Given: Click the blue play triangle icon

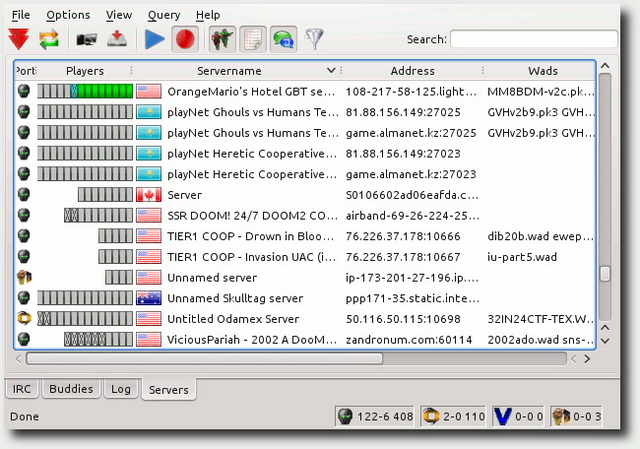Looking at the screenshot, I should (x=155, y=40).
